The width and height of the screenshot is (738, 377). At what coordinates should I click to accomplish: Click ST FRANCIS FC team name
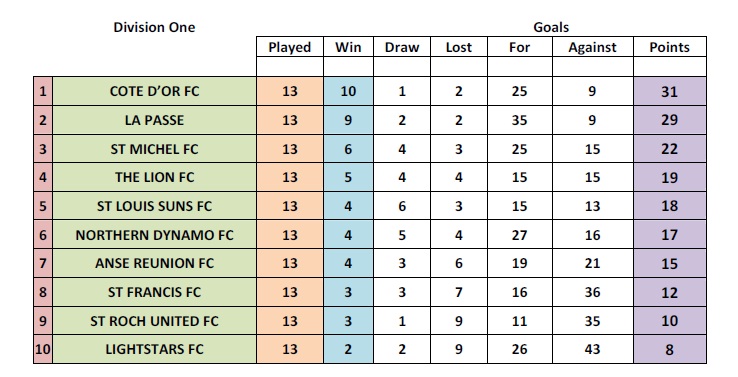pos(154,292)
